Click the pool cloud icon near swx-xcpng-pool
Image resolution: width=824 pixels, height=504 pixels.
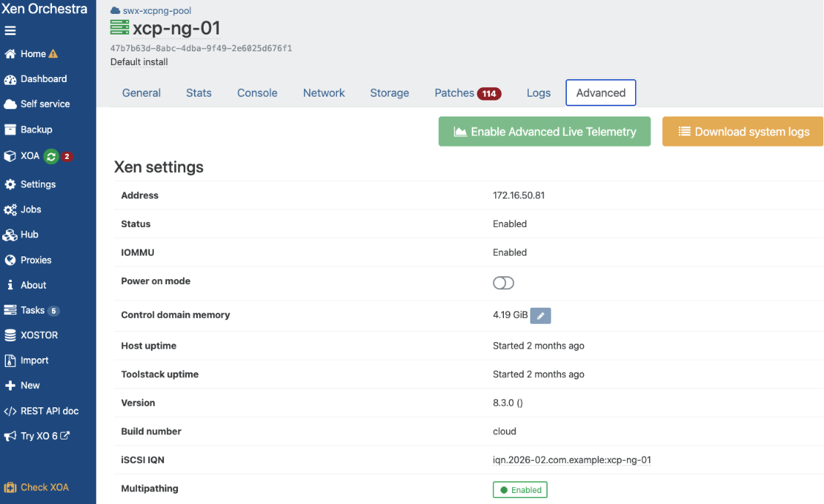click(115, 10)
